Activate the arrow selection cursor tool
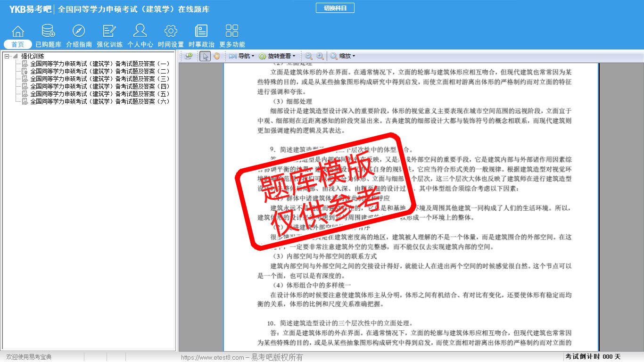 point(205,56)
